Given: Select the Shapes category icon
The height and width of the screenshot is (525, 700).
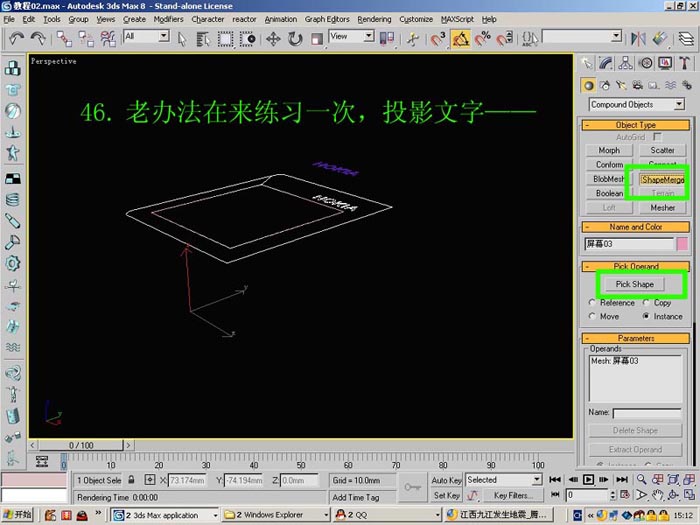Looking at the screenshot, I should pos(605,85).
